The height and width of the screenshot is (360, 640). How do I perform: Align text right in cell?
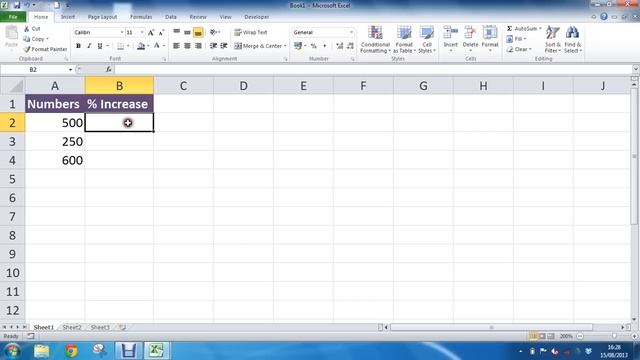click(198, 46)
